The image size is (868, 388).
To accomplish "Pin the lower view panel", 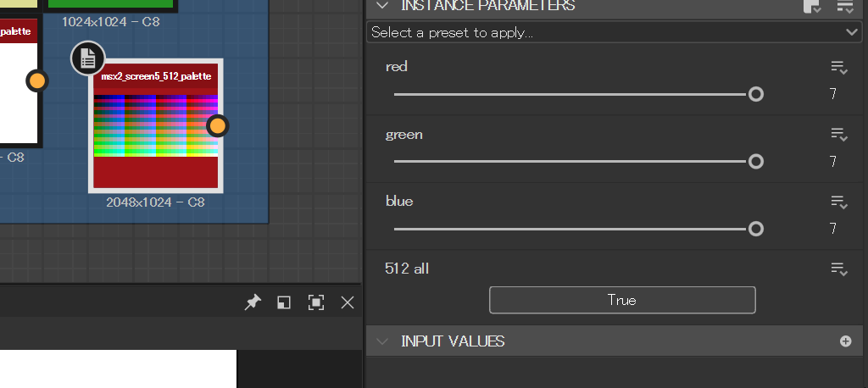I will (253, 302).
